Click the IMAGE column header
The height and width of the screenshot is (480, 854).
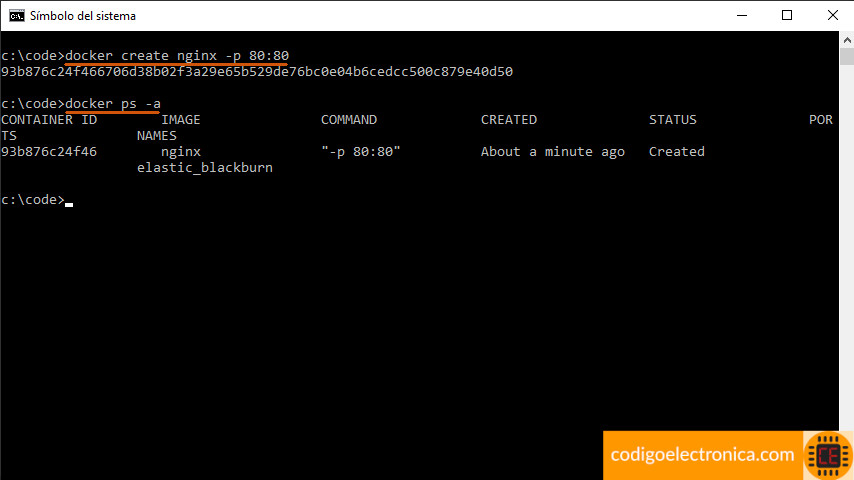[181, 120]
